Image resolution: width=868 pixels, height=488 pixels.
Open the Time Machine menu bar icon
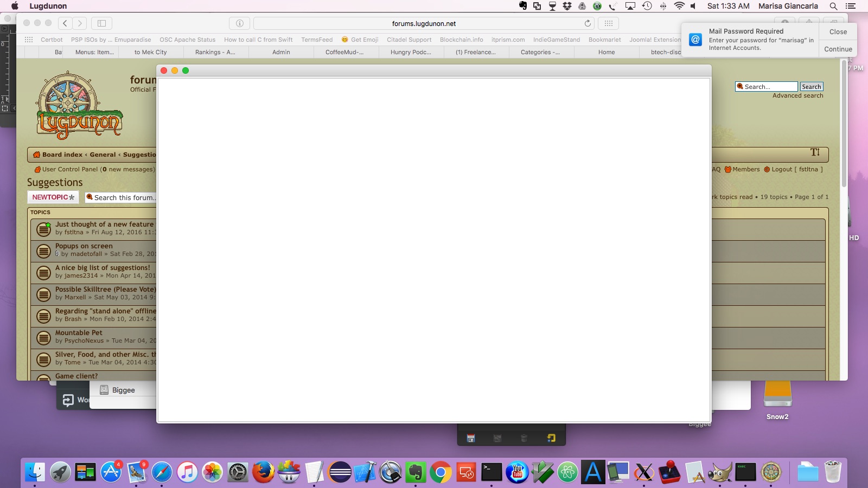point(647,6)
